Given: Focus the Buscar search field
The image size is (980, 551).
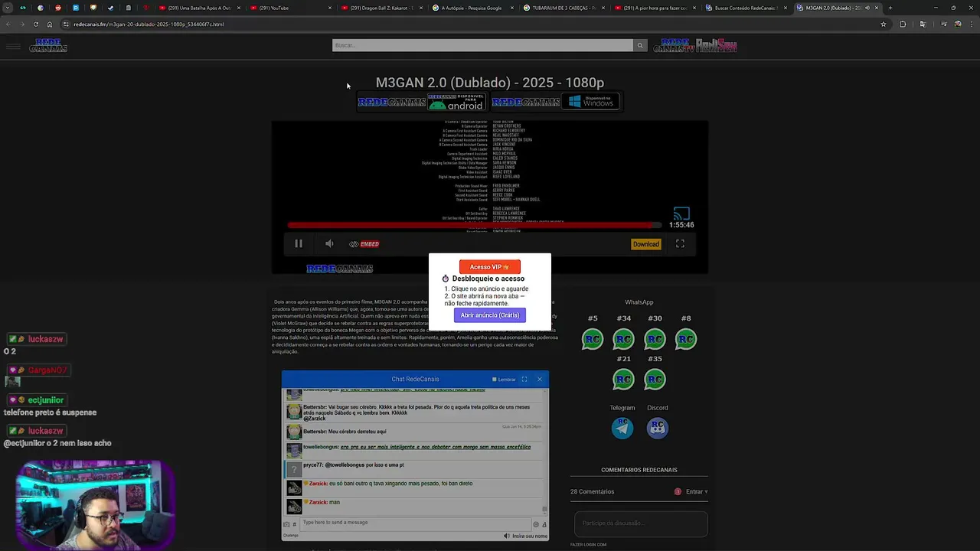Looking at the screenshot, I should pyautogui.click(x=482, y=46).
